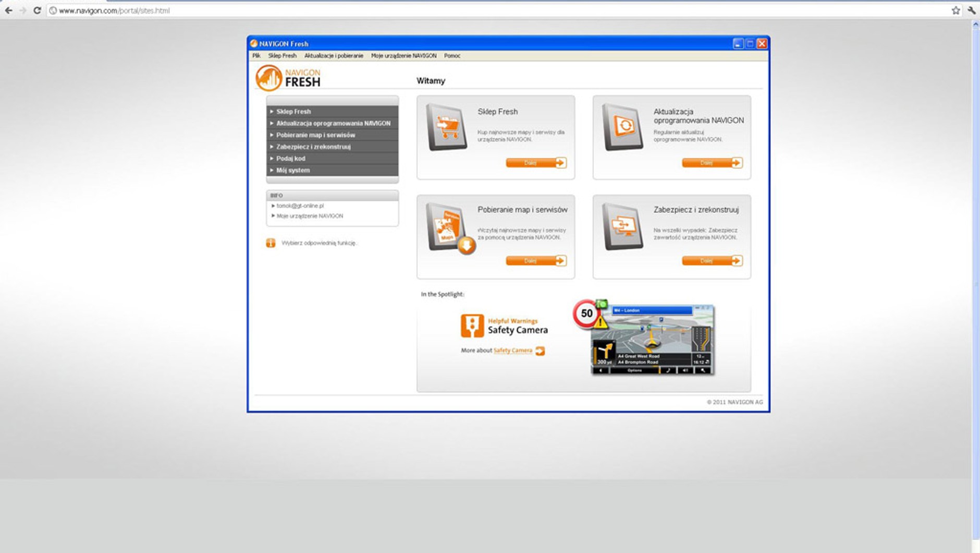Click the Safety Camera orange warning icon
Viewport: 980px width, 553px height.
coord(472,326)
